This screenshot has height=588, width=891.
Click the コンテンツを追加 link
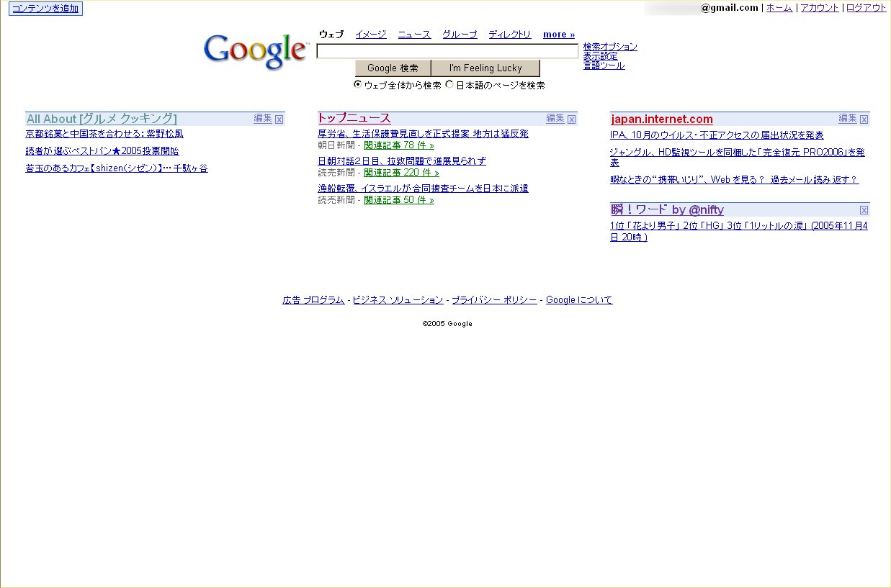45,9
